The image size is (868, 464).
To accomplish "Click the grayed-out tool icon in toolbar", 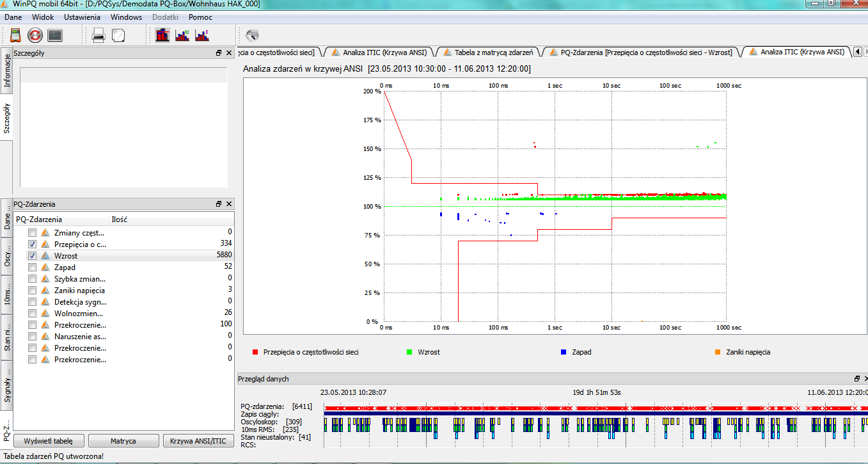I will [x=252, y=35].
